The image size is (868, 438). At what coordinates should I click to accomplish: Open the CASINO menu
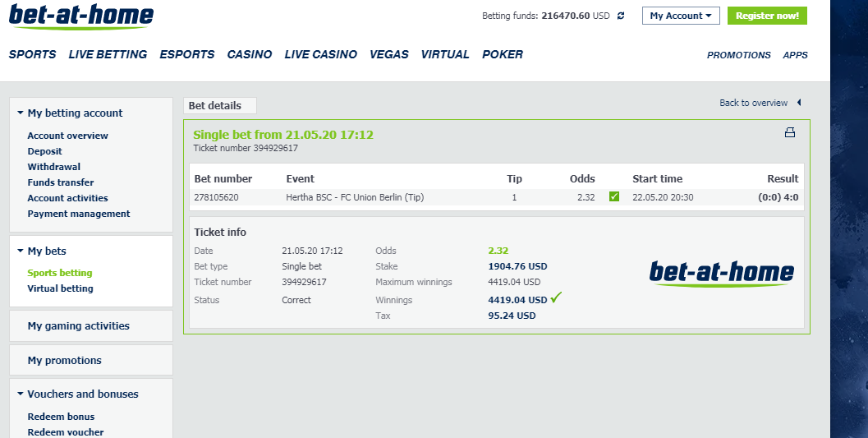coord(250,54)
